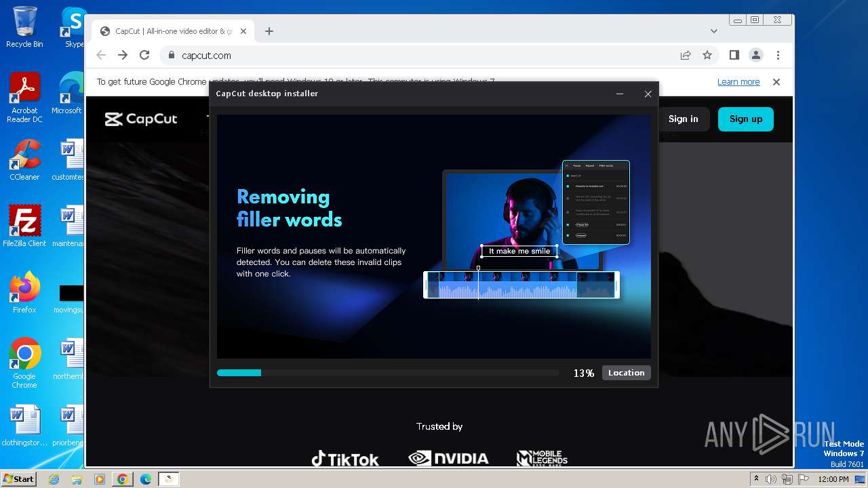
Task: Select the CCleaner desktop icon
Action: coord(24,160)
